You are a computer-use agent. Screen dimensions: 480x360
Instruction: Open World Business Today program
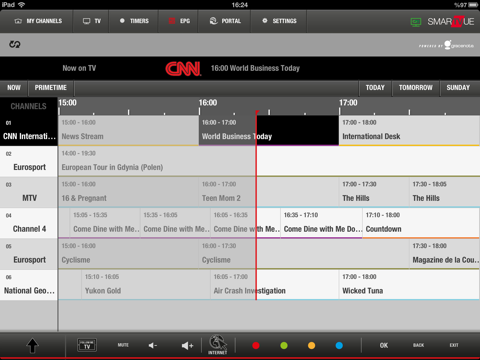[x=269, y=131]
